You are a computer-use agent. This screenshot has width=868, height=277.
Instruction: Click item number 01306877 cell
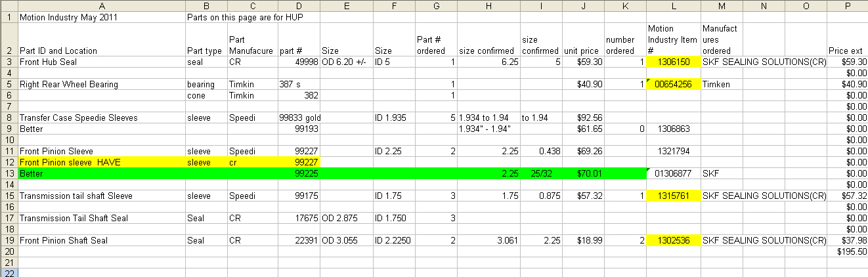pyautogui.click(x=673, y=173)
